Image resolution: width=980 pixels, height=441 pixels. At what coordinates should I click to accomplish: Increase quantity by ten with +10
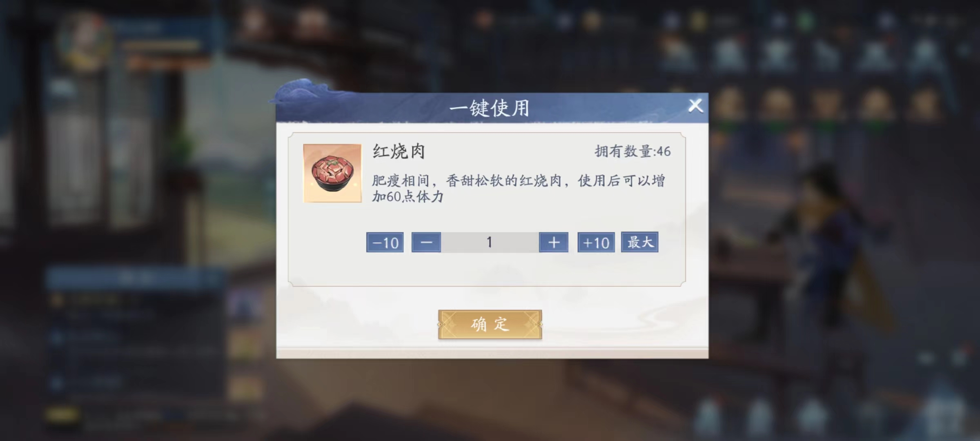596,243
